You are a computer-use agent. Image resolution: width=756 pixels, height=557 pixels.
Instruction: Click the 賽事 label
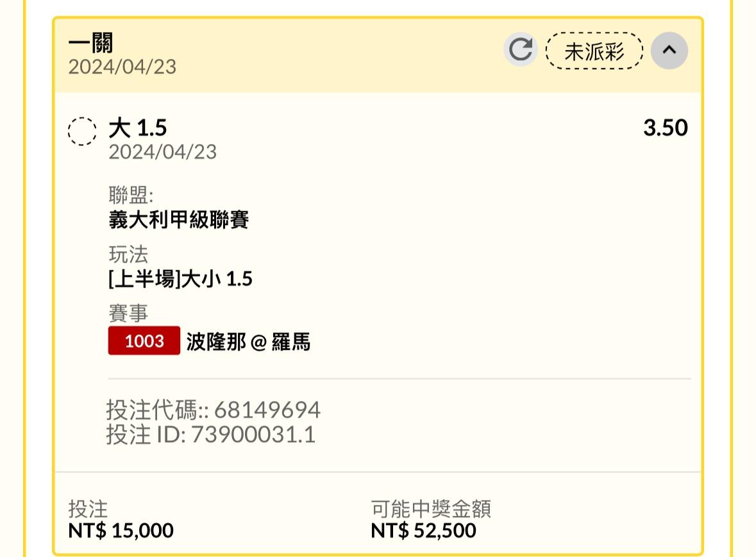(128, 313)
